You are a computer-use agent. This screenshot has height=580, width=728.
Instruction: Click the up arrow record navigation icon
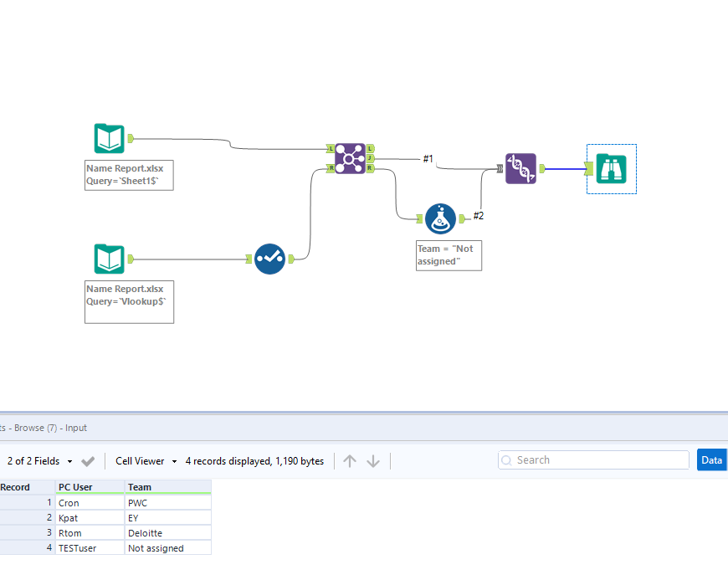click(350, 460)
